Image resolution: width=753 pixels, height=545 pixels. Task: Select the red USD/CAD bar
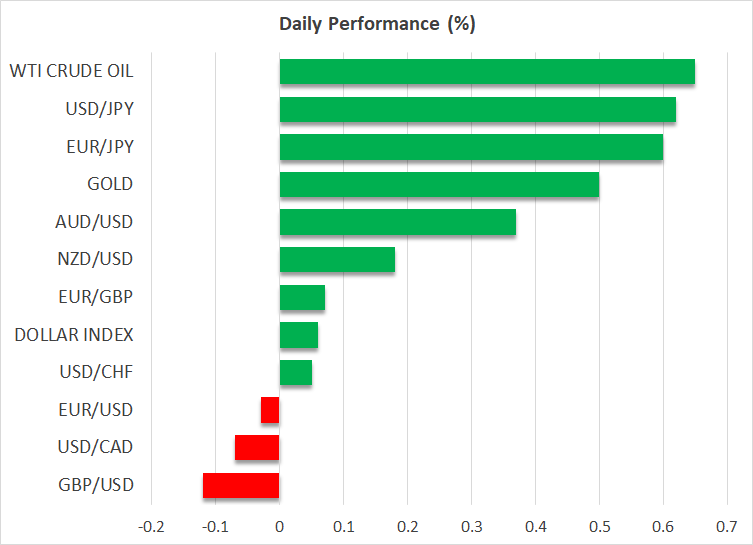point(257,448)
